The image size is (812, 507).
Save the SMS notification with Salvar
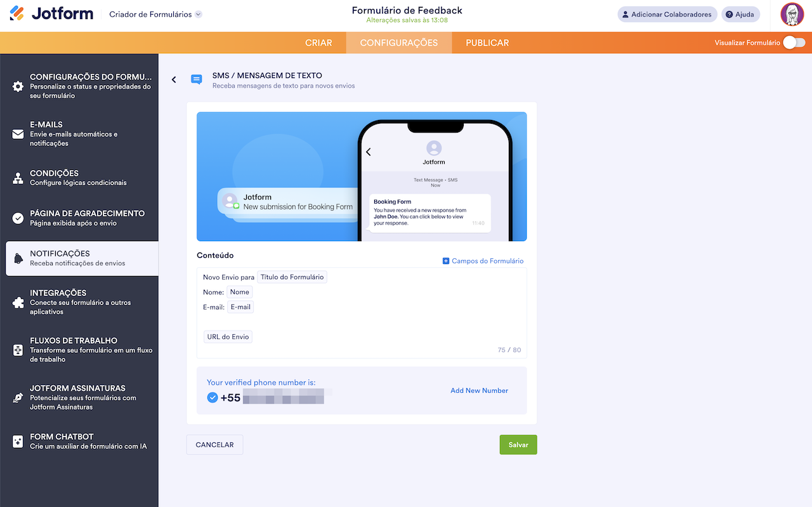click(518, 444)
